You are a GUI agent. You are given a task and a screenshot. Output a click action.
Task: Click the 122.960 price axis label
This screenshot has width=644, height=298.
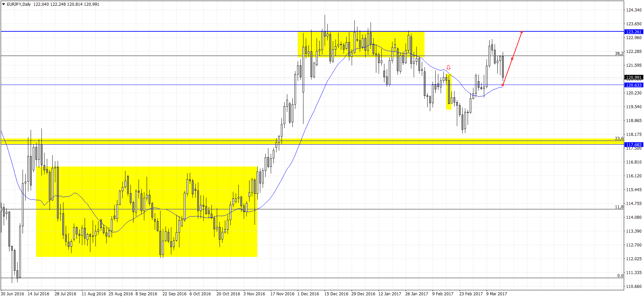[x=634, y=38]
